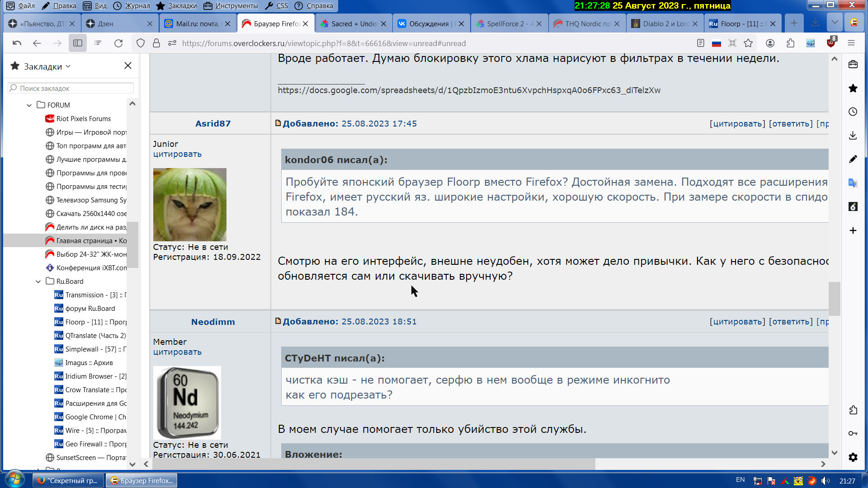Click the padlock site security icon
Image resolution: width=868 pixels, height=488 pixels.
tap(156, 43)
